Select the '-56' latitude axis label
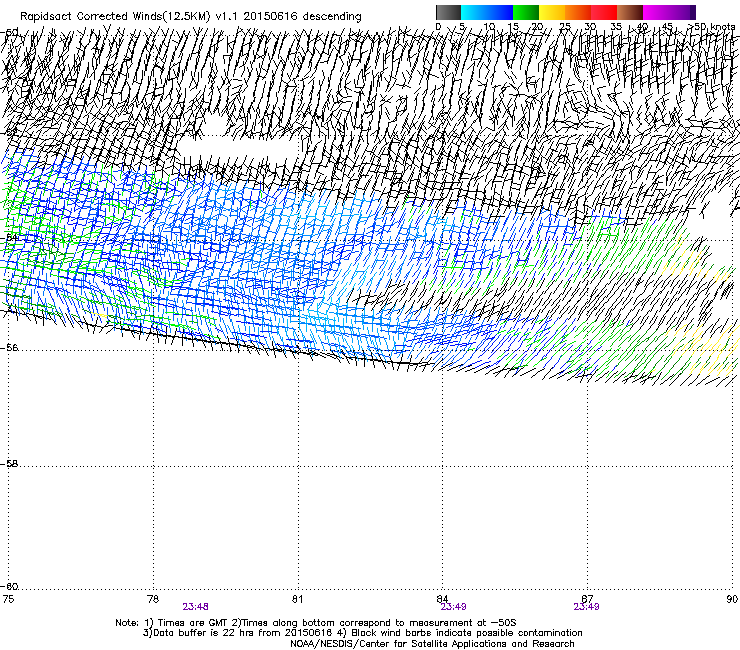Image resolution: width=740 pixels, height=650 pixels. [x=10, y=347]
